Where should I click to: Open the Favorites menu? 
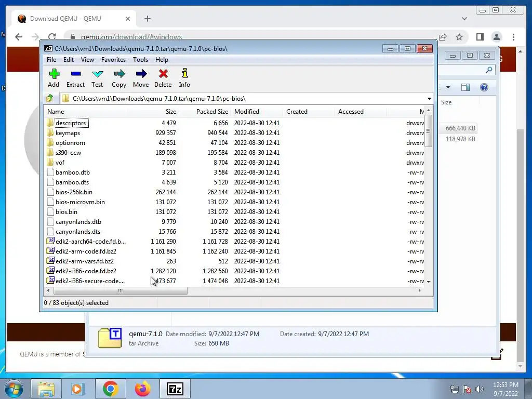click(x=113, y=59)
